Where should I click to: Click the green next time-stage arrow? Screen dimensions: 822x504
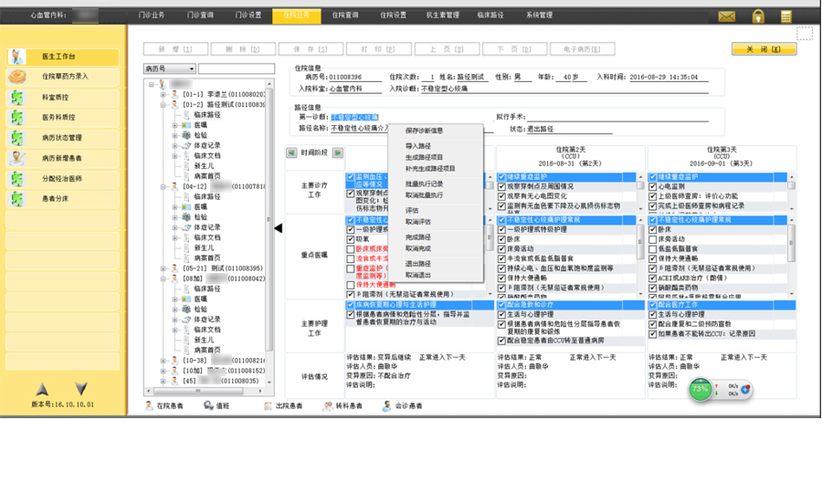click(338, 153)
